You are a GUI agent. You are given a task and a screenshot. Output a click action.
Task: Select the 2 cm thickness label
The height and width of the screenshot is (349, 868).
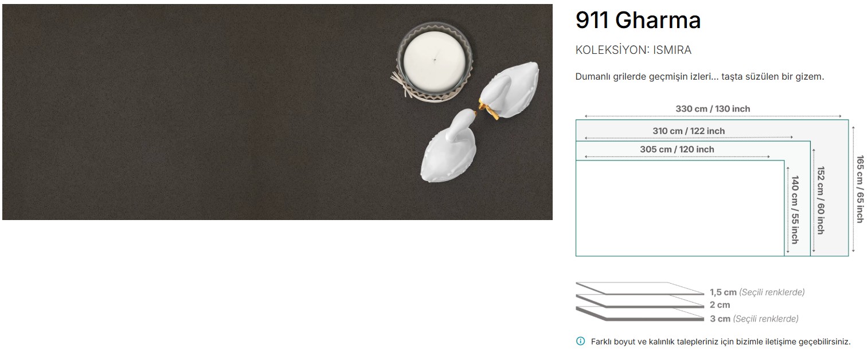[x=720, y=305]
